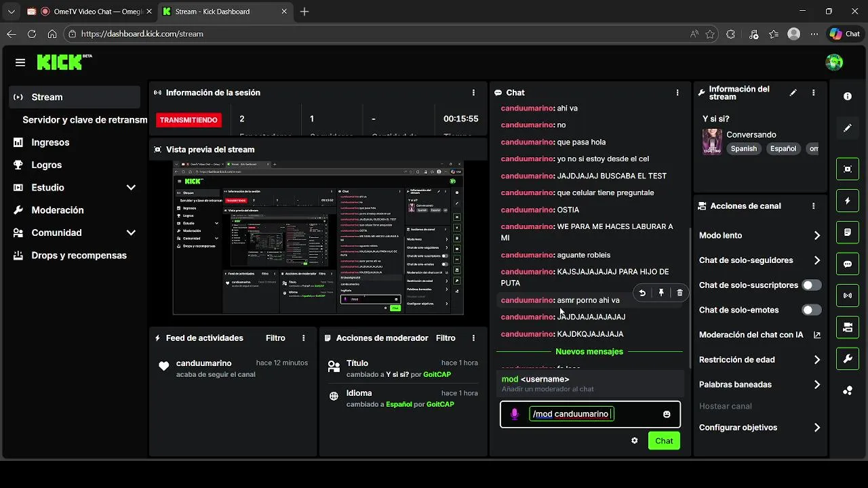868x488 pixels.
Task: Pin the hovered chat message
Action: (661, 293)
